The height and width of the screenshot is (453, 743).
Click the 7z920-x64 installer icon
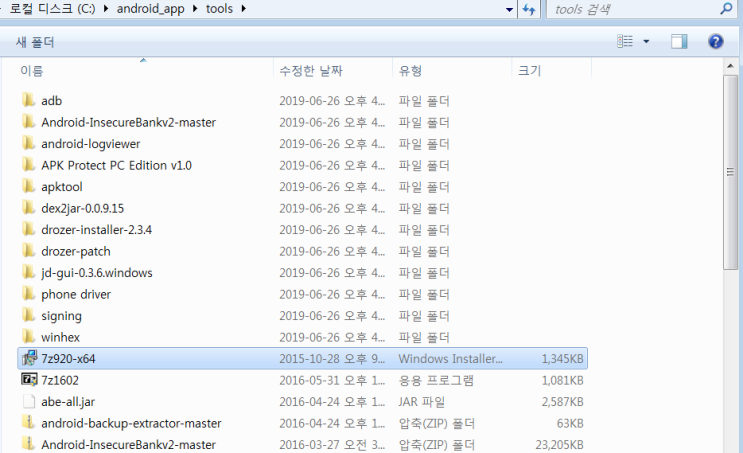pos(29,358)
